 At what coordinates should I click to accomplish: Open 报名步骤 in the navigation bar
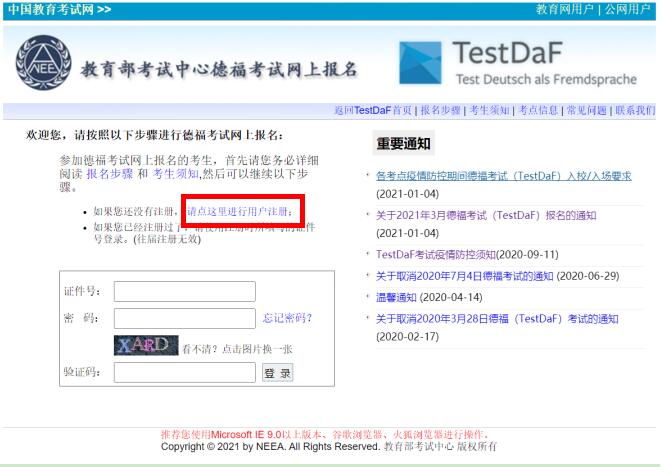coord(440,111)
